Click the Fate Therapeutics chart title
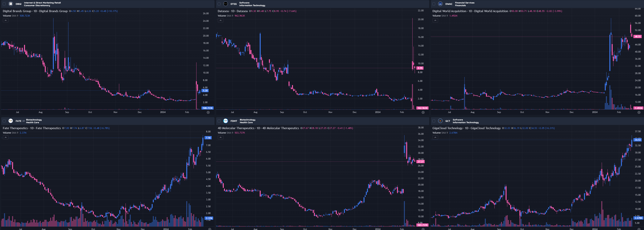 32,128
